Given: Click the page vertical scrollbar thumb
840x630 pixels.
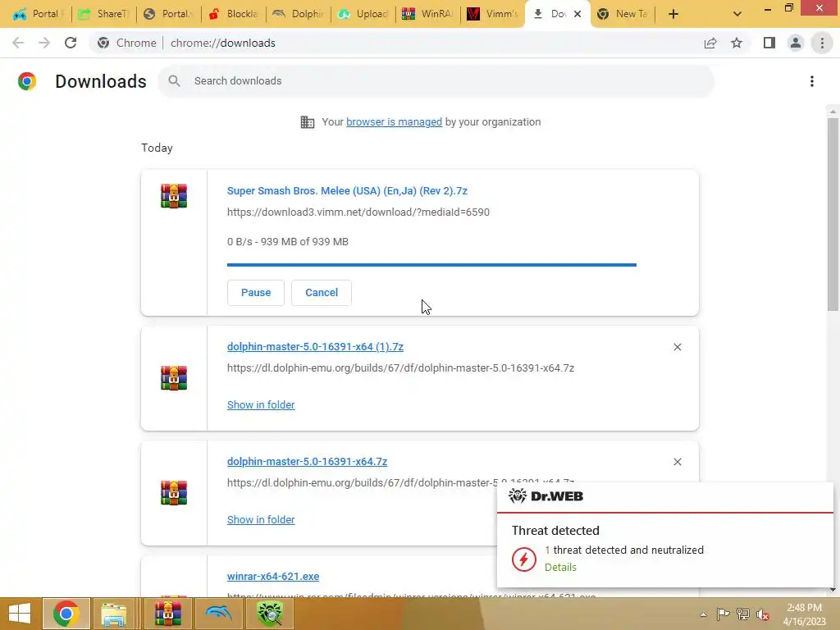Looking at the screenshot, I should point(833,214).
